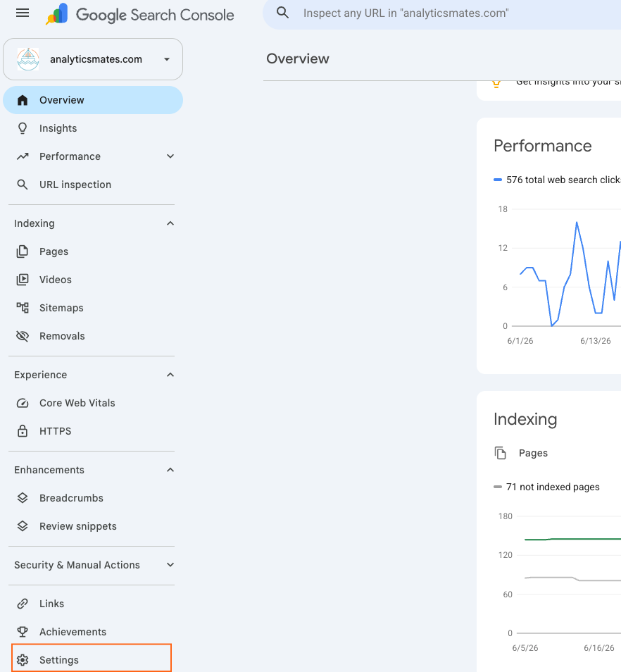Image resolution: width=621 pixels, height=672 pixels.
Task: Click the search magnifier icon in URL bar
Action: pos(282,13)
